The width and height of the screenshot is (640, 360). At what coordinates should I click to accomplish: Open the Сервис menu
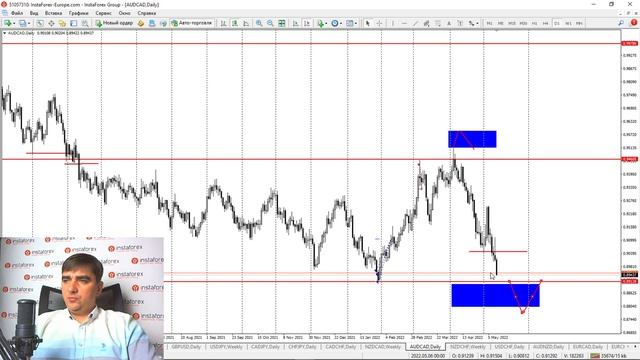(103, 13)
